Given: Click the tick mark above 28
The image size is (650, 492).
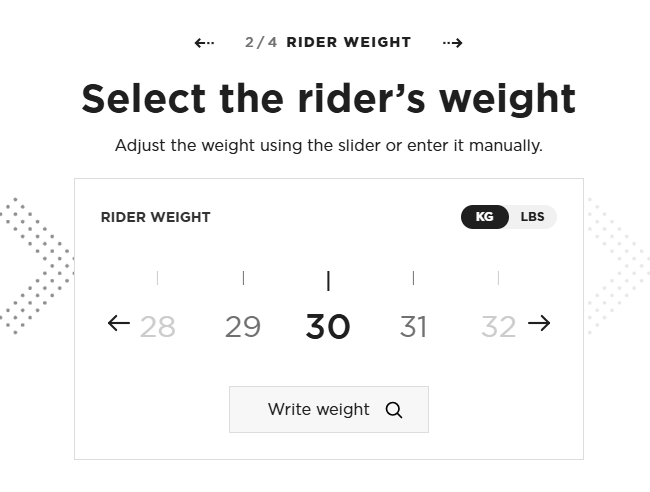Looking at the screenshot, I should click(x=157, y=277).
